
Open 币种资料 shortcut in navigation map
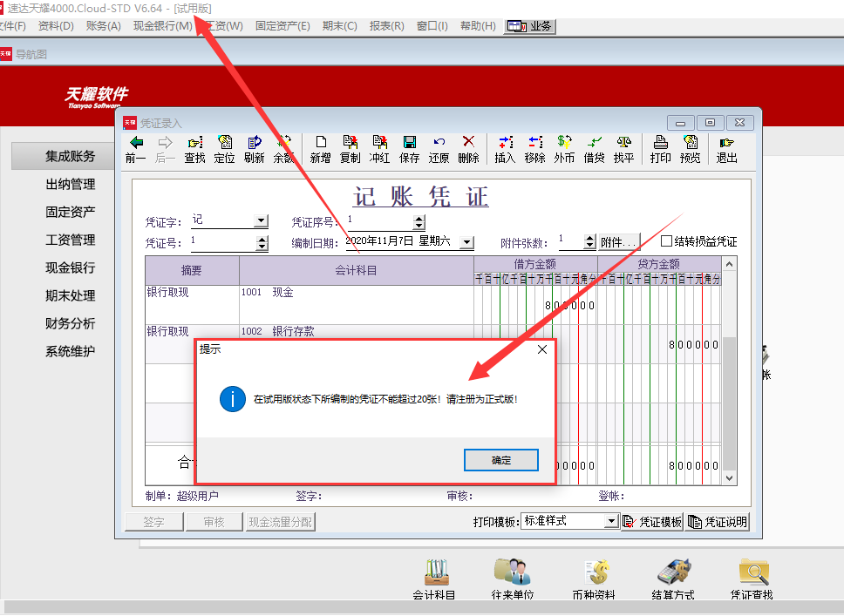coord(594,579)
